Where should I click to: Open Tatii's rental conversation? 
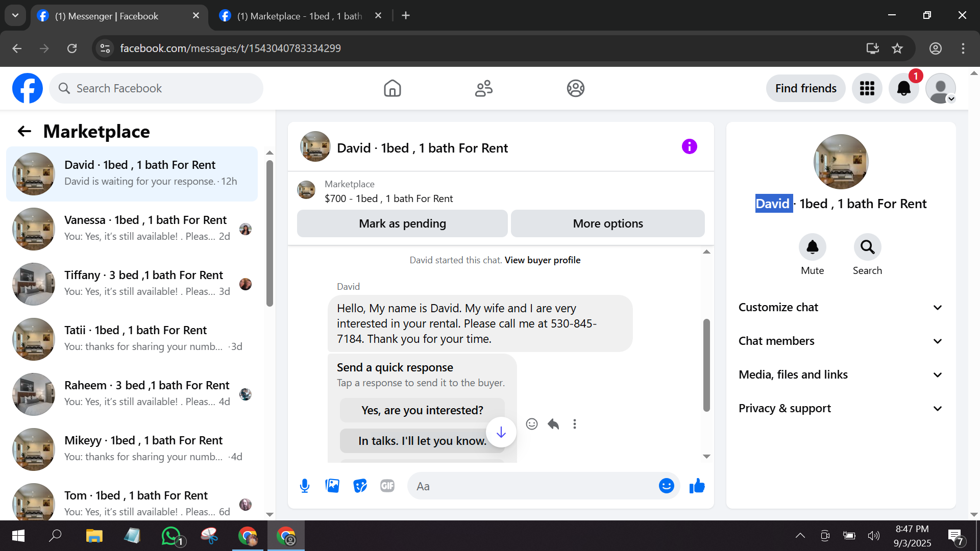(132, 339)
